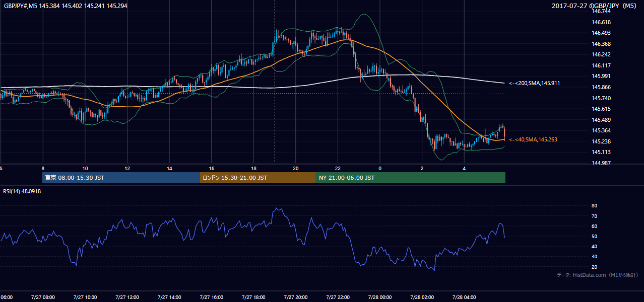
Task: Click price axis label 146.117
Action: pyautogui.click(x=601, y=65)
